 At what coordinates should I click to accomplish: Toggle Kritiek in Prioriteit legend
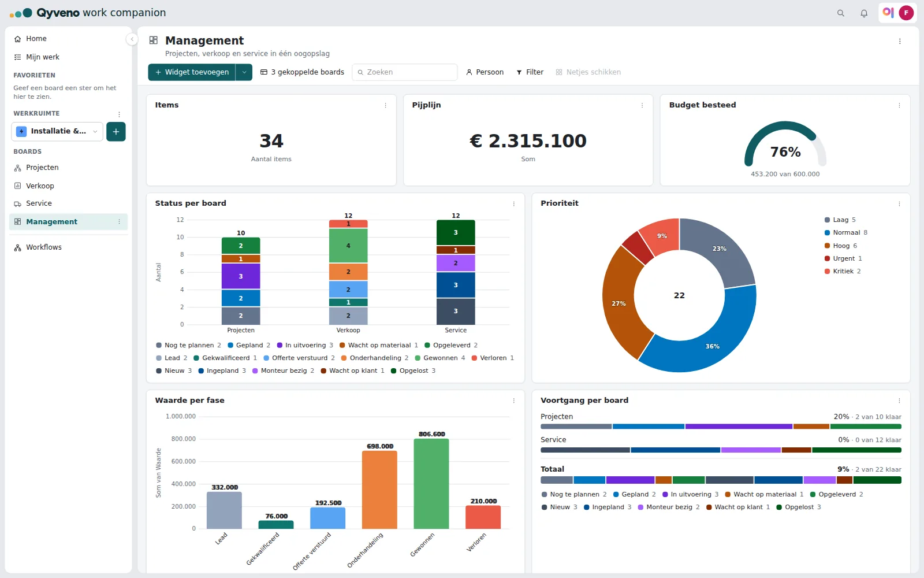pyautogui.click(x=843, y=272)
